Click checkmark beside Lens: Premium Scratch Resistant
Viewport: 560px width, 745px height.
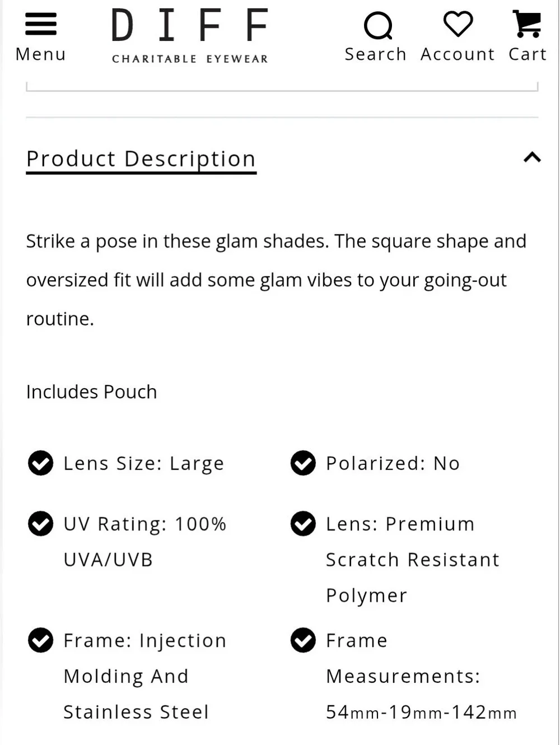pos(303,524)
